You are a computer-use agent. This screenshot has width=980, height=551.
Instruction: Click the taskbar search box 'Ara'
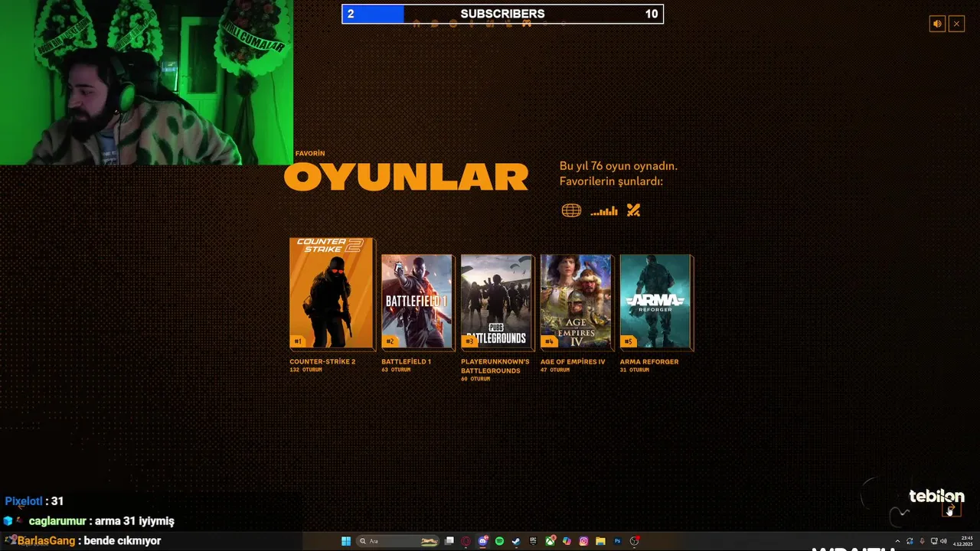click(397, 541)
